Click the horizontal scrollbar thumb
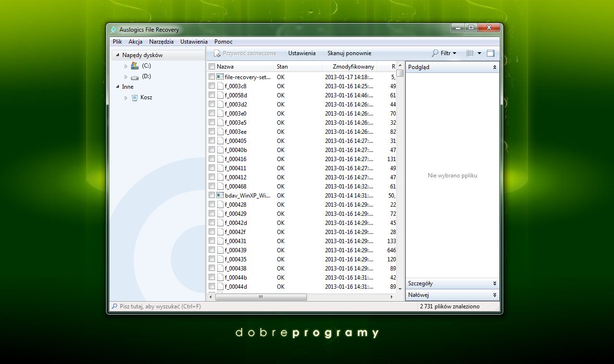This screenshot has height=364, width=614. tap(260, 297)
